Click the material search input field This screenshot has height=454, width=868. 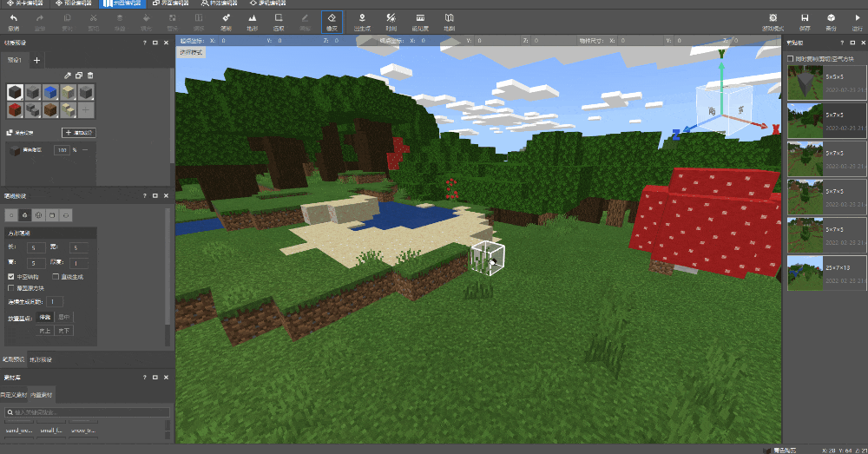[x=87, y=412]
